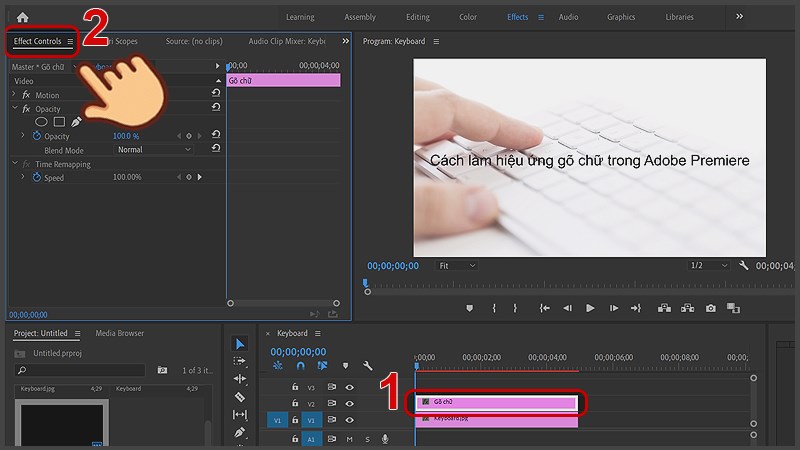Go to Out point
The image size is (800, 450).
click(636, 308)
